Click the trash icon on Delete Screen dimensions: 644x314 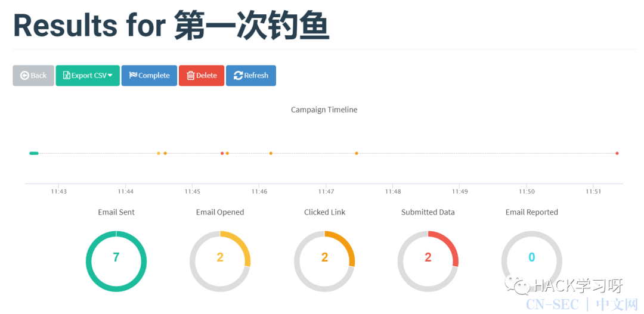(190, 76)
